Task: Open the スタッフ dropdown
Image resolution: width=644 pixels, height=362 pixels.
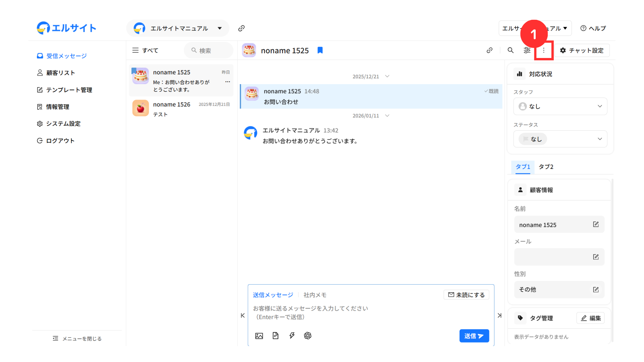Action: click(x=560, y=106)
